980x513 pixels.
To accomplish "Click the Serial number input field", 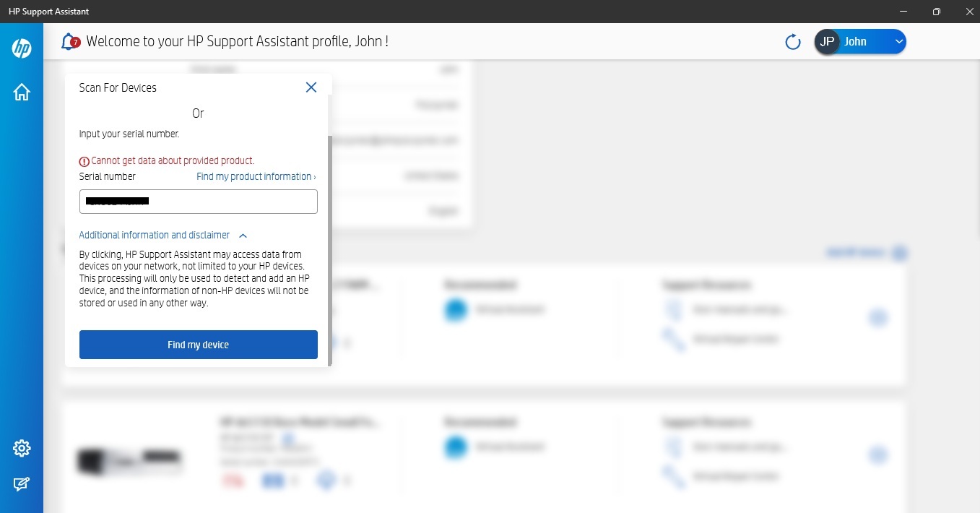I will pyautogui.click(x=199, y=202).
